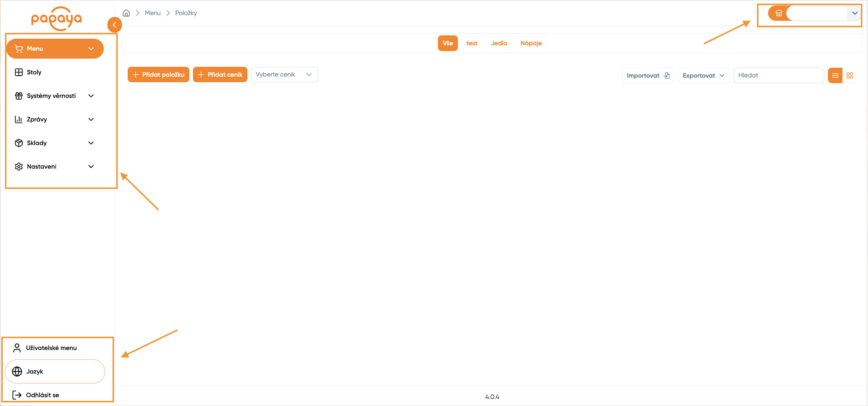
Task: Click the version number 4.0.4
Action: click(x=492, y=397)
